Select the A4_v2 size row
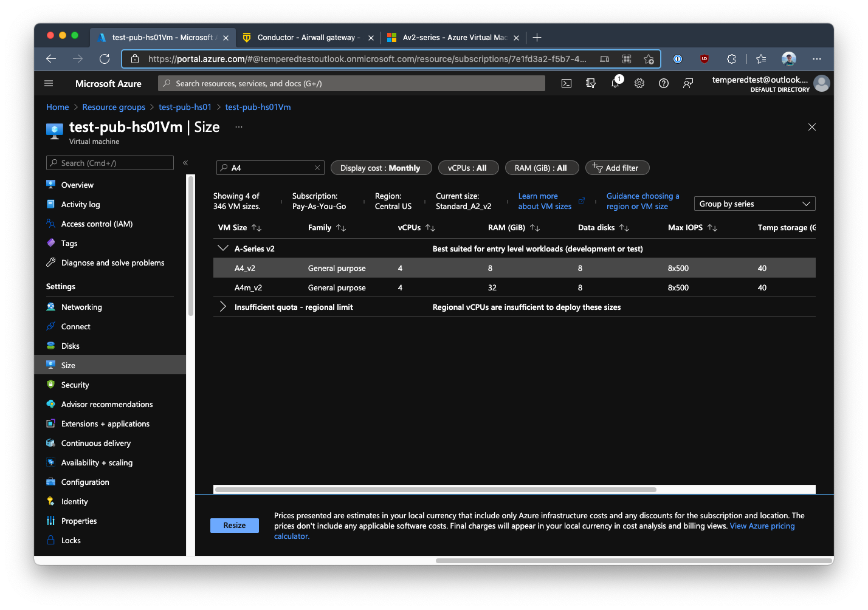Screen dimensions: 868x610 click(514, 268)
